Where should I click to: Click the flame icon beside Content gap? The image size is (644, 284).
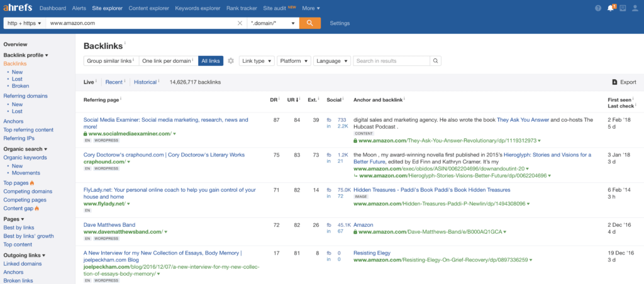coord(37,209)
